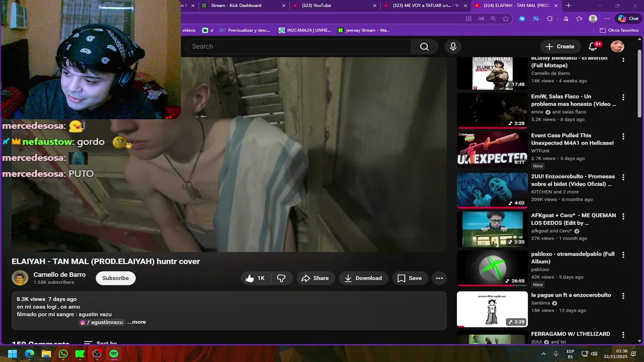Click the YouTube search magnifier button

(x=424, y=46)
